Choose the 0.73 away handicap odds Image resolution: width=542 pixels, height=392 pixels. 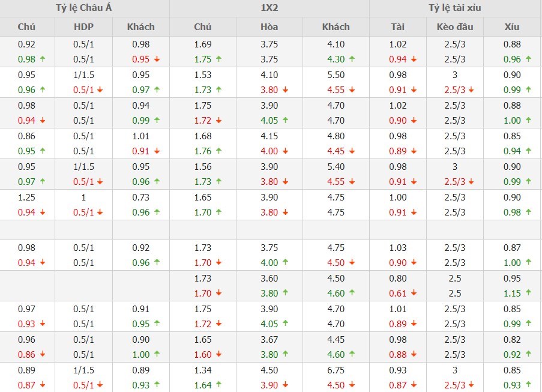141,198
